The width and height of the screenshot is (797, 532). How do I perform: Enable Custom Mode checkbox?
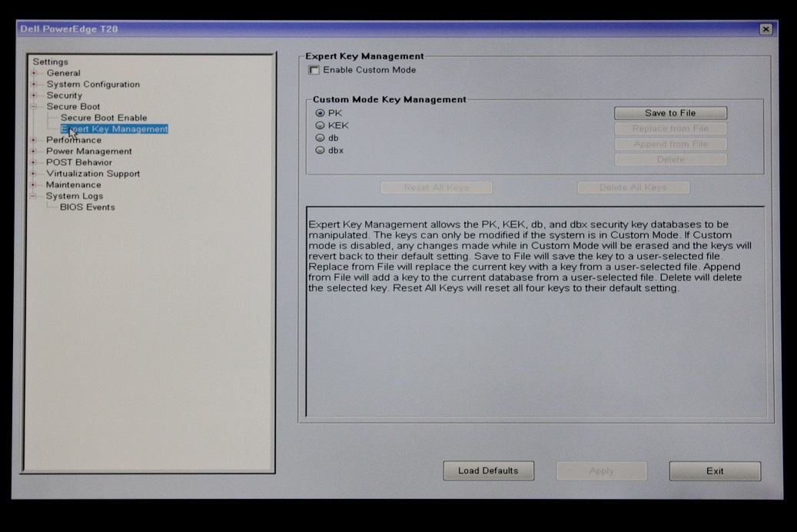(314, 70)
